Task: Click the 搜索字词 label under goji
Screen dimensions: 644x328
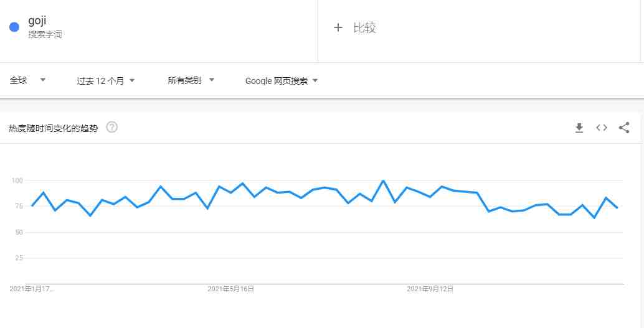Action: click(x=45, y=34)
